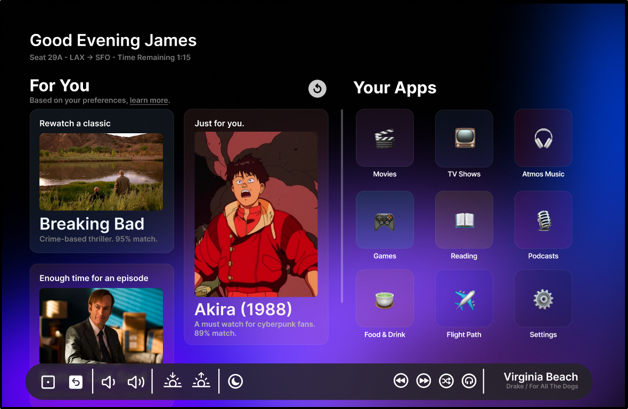Click the Seat 29A flight info line
This screenshot has width=628, height=409.
110,57
